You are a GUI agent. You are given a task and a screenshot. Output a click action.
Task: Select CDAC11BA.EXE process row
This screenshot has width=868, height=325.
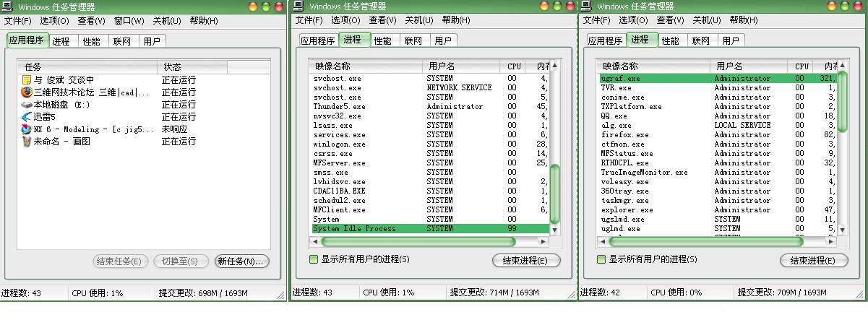tap(429, 191)
